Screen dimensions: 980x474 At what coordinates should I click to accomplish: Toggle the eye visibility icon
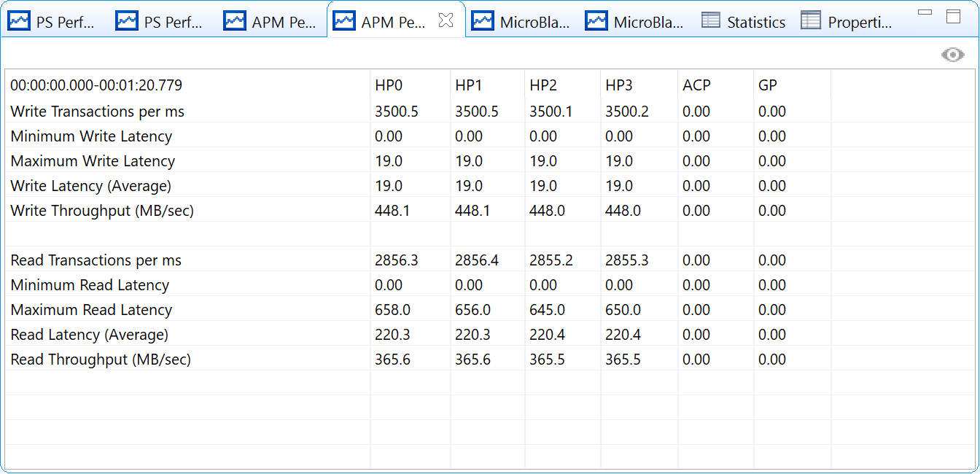(x=952, y=55)
